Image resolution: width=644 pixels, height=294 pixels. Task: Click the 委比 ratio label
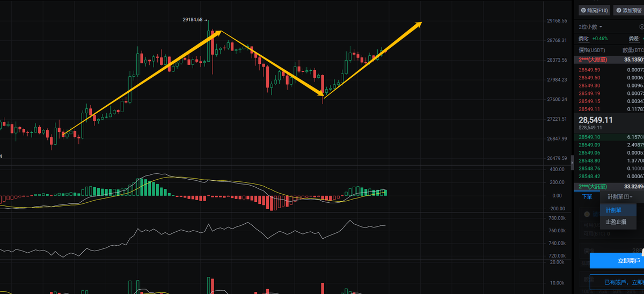coord(583,39)
